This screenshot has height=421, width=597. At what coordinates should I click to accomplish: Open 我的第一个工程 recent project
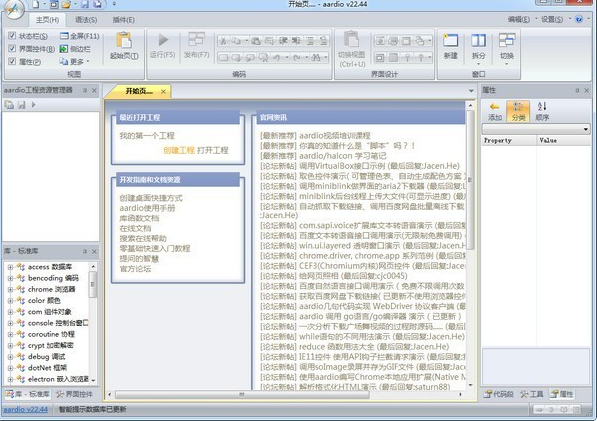pyautogui.click(x=147, y=136)
